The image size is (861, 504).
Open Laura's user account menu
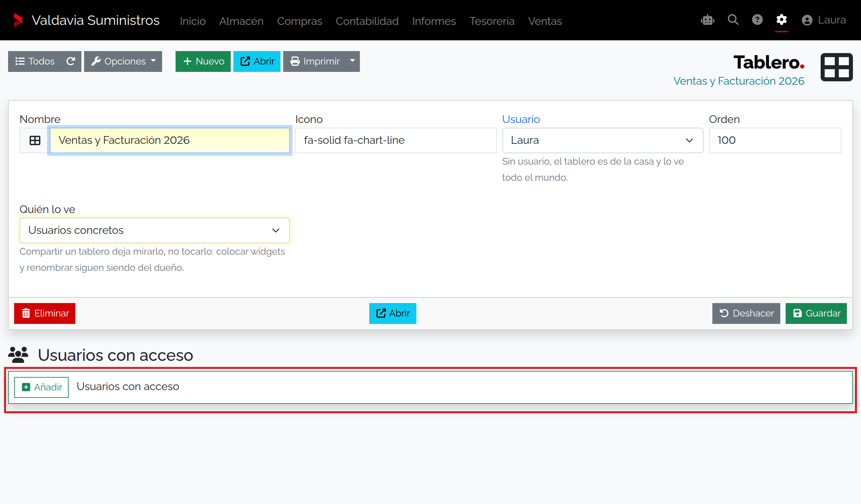click(823, 20)
